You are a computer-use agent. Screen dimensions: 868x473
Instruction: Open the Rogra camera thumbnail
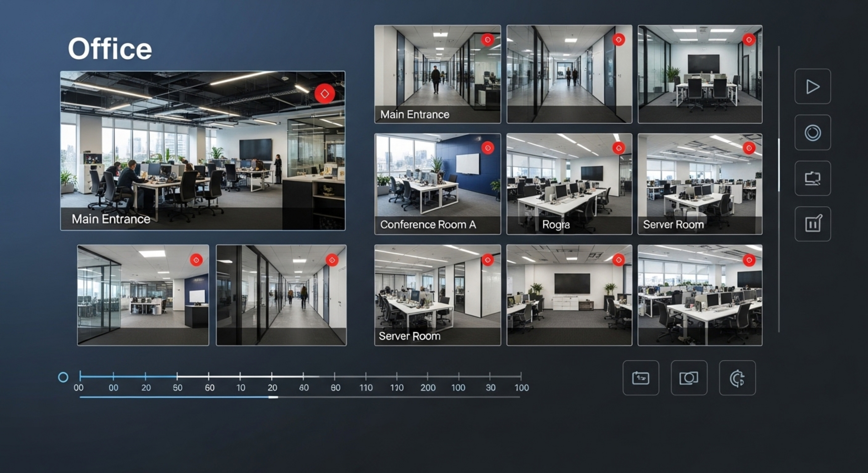[569, 184]
